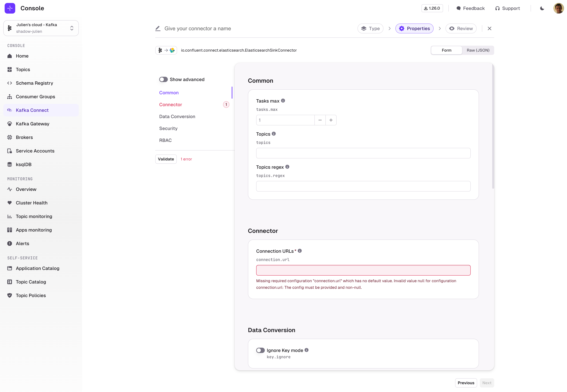567x392 pixels.
Task: Jump to the Security section
Action: pyautogui.click(x=168, y=128)
